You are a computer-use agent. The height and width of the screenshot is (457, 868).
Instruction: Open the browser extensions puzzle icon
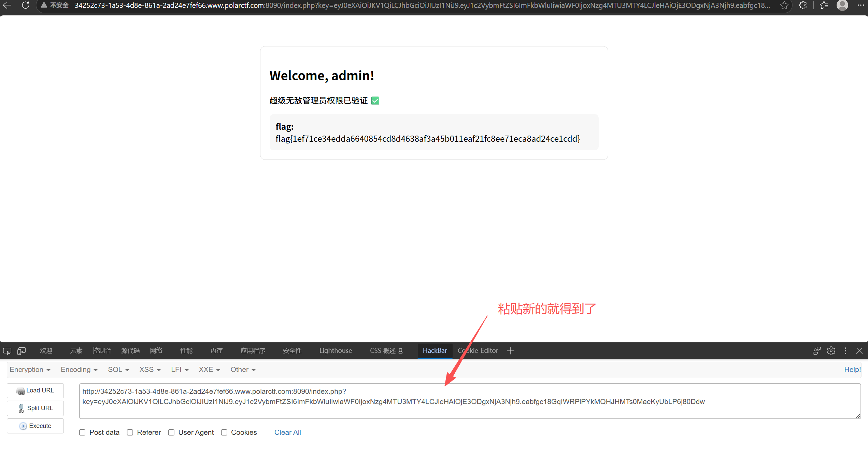[x=803, y=5]
